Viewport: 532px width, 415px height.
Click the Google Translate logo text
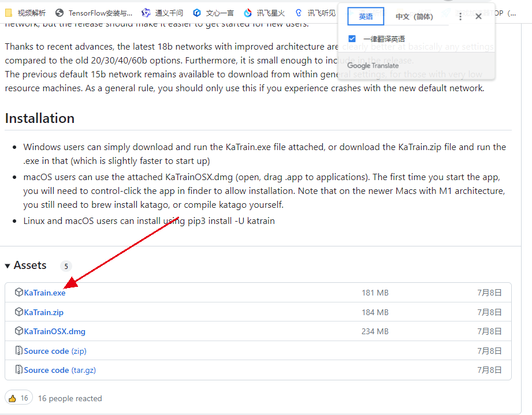coord(373,66)
